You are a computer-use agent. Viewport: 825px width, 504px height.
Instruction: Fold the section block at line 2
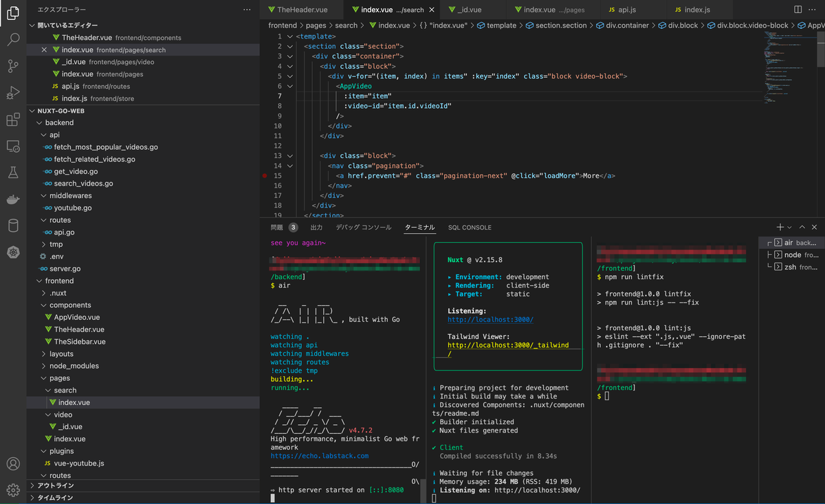click(x=290, y=46)
